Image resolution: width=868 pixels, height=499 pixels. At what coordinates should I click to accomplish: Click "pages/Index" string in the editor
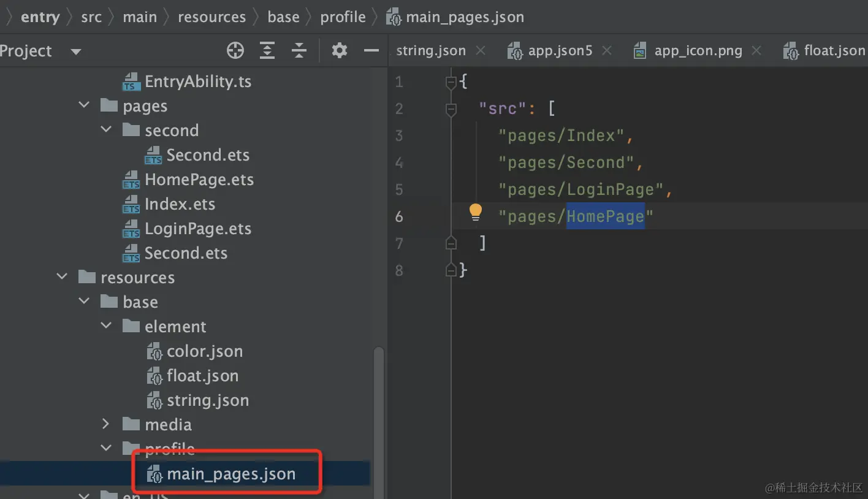pyautogui.click(x=562, y=135)
